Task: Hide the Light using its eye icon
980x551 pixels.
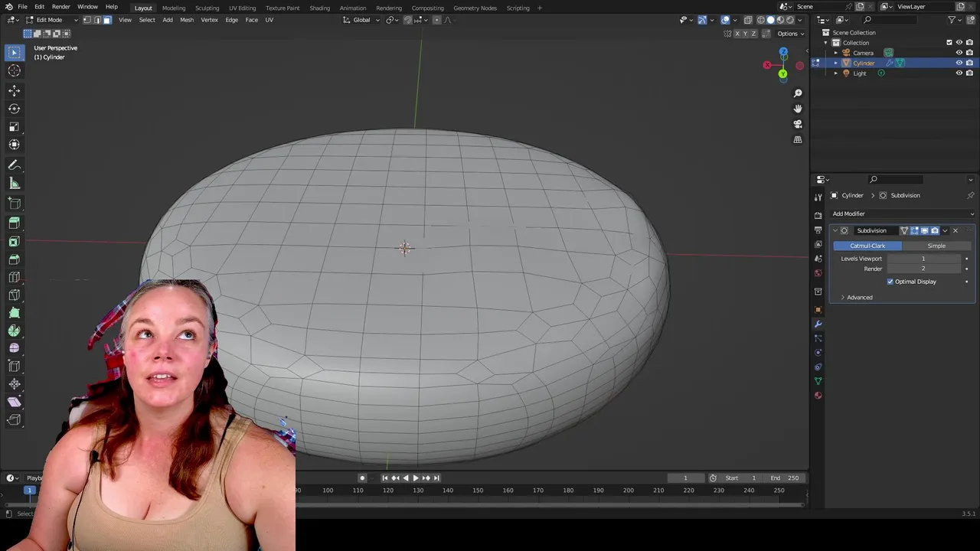Action: pyautogui.click(x=959, y=73)
